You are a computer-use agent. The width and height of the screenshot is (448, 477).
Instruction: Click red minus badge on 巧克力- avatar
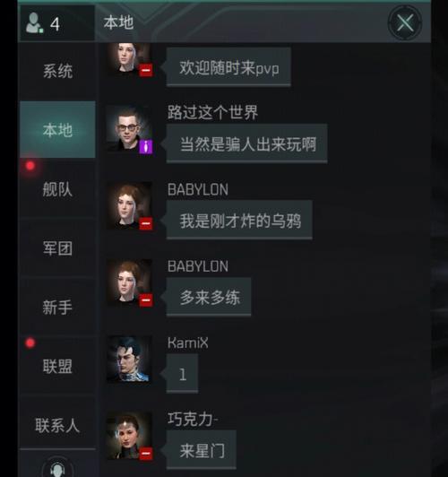tap(146, 454)
